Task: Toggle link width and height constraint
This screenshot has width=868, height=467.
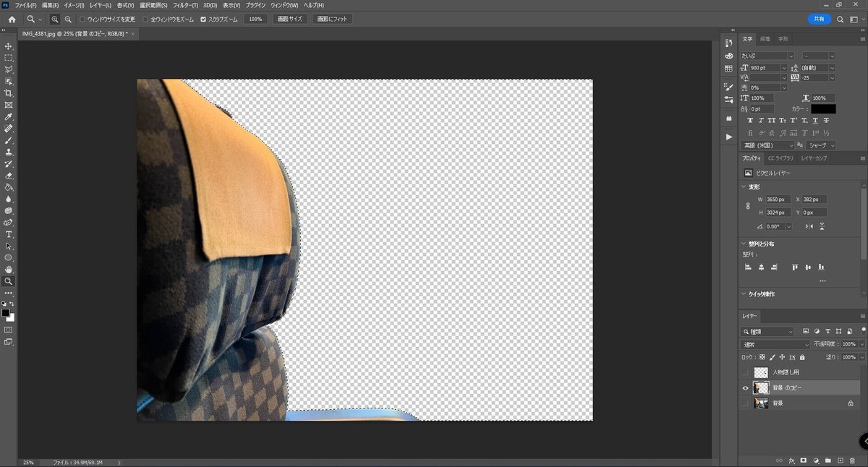Action: click(748, 206)
